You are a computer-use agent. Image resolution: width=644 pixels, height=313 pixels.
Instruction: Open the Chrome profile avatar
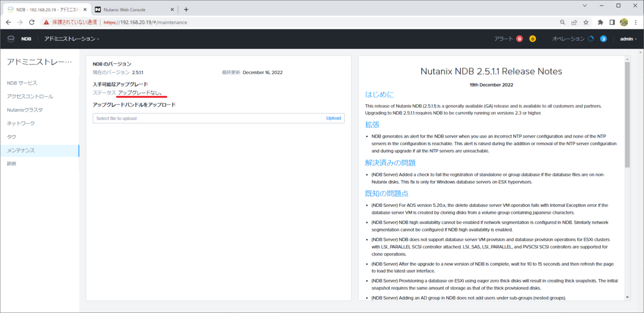click(x=624, y=23)
